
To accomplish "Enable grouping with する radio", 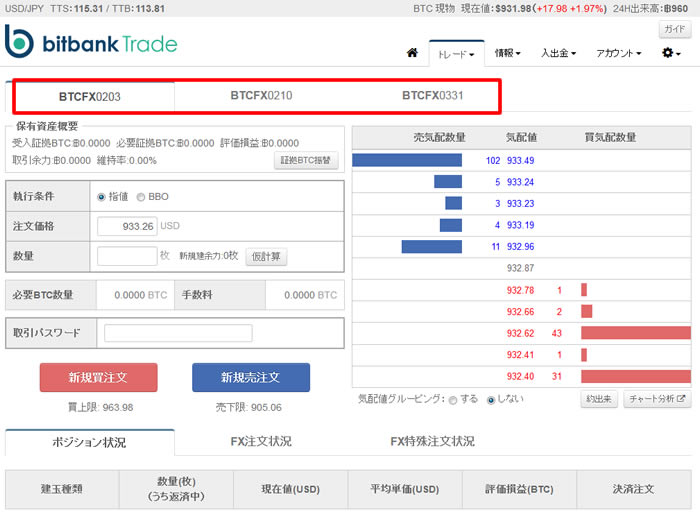I will (453, 400).
